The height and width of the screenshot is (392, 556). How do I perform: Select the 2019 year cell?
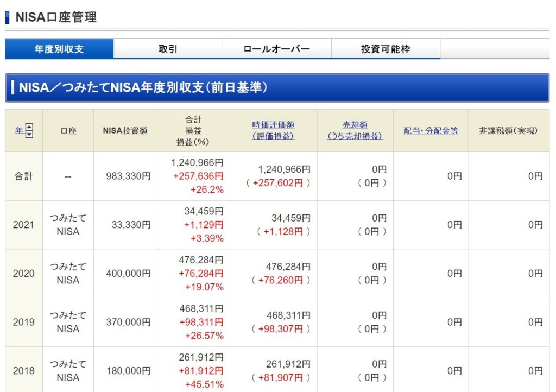[x=23, y=322]
